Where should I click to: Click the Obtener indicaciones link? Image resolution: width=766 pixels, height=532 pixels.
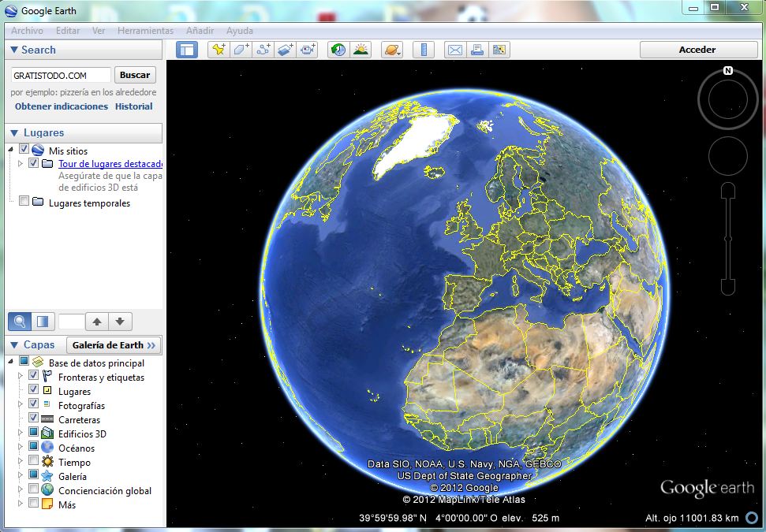62,106
